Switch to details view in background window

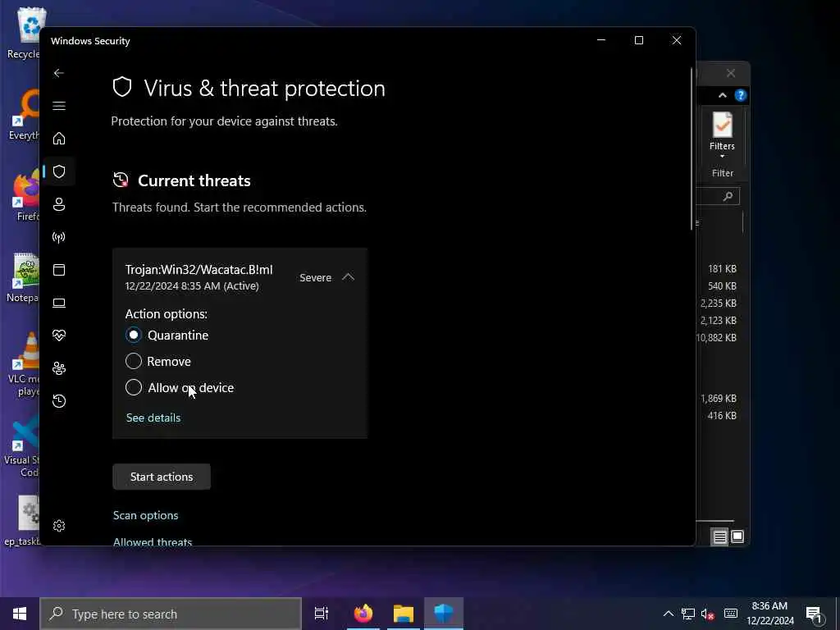click(720, 536)
